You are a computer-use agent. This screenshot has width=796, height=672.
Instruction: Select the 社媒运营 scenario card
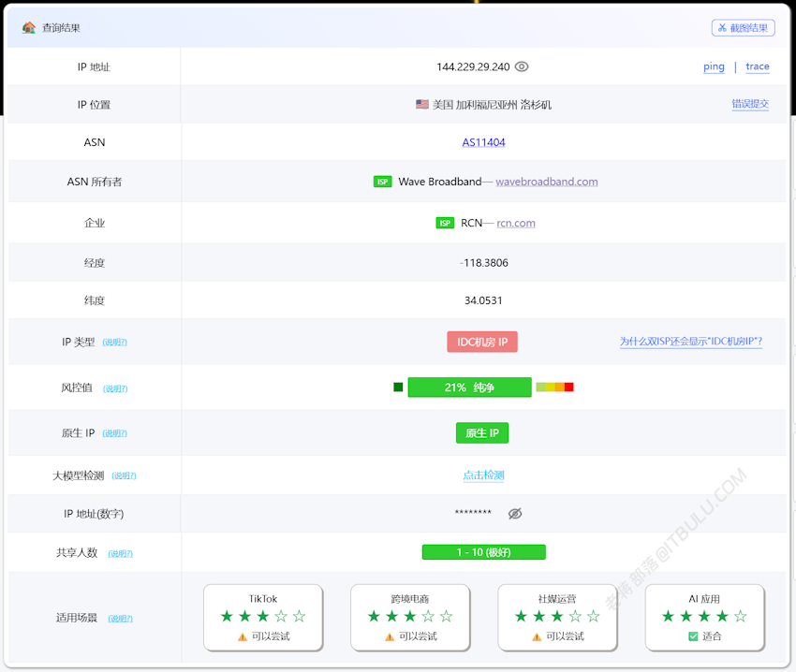tap(557, 617)
